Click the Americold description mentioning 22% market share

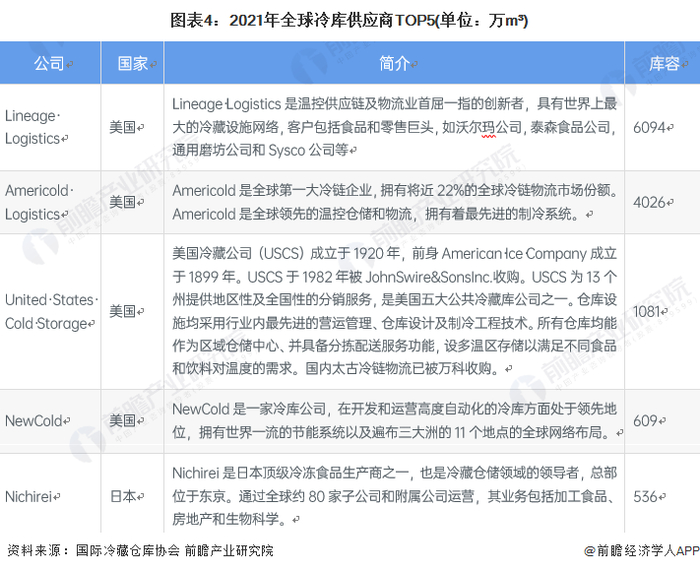pyautogui.click(x=394, y=202)
